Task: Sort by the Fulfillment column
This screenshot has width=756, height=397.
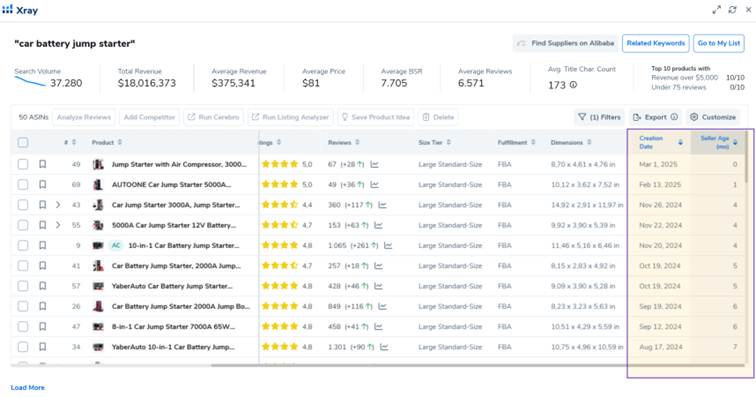Action: click(533, 142)
